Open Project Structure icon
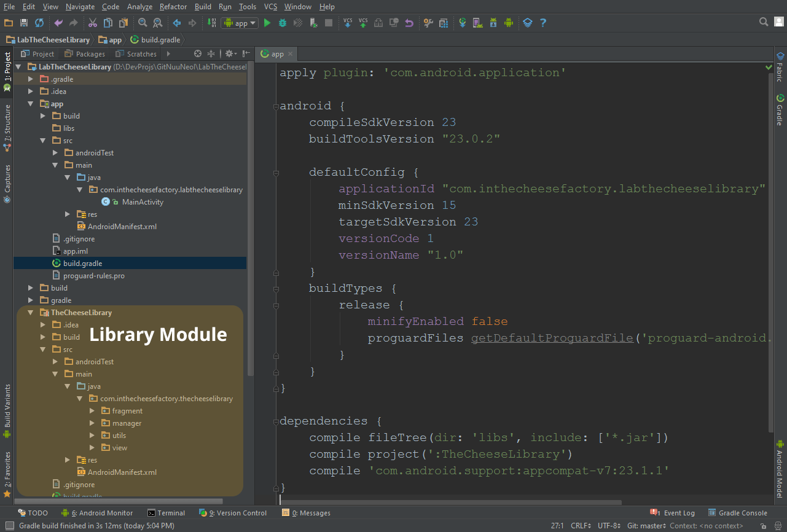Screen dimensions: 787x532 428,23
